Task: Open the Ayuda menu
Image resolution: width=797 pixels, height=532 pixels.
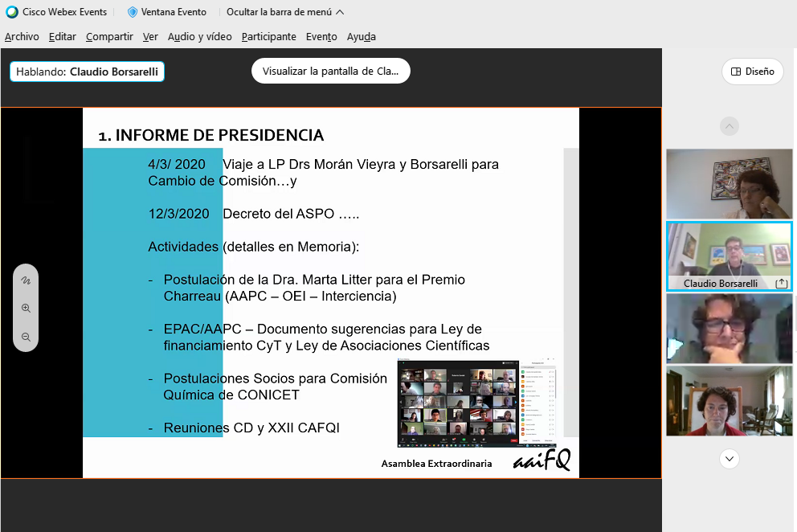Action: click(361, 36)
